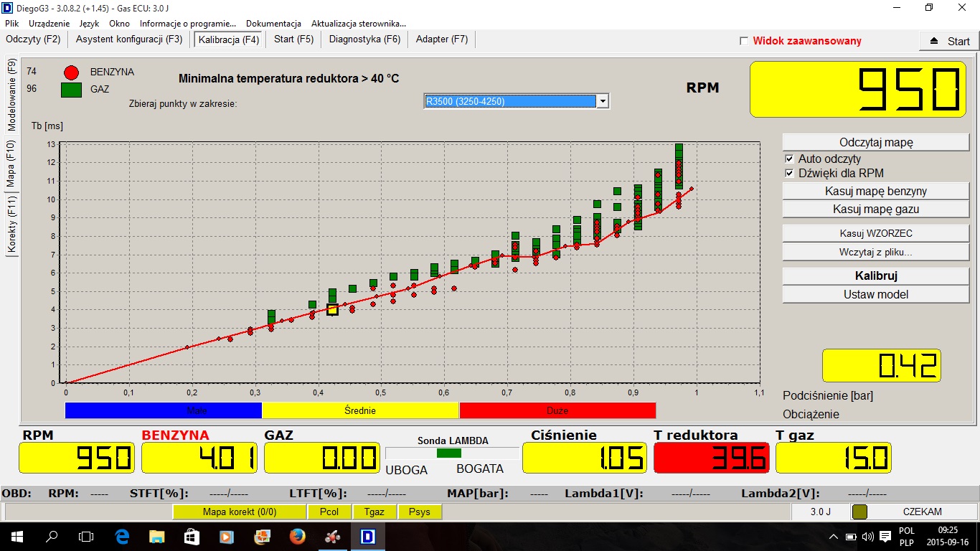Image resolution: width=980 pixels, height=551 pixels.
Task: Click the red Duże load range bar
Action: 557,410
